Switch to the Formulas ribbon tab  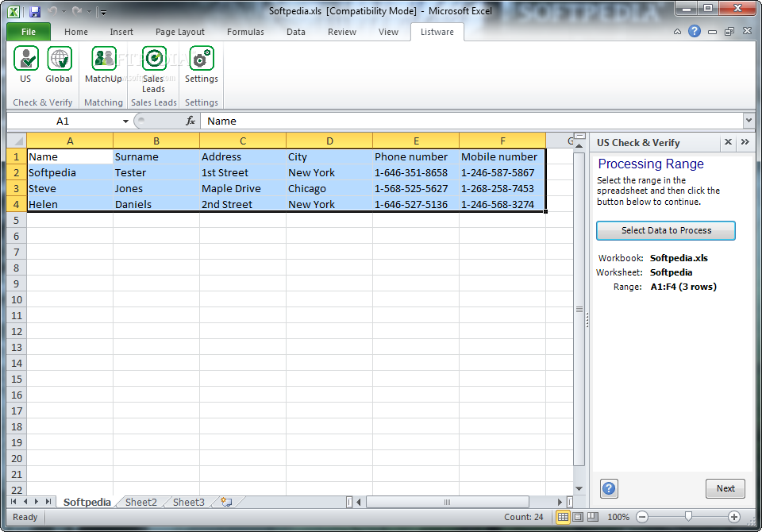click(245, 32)
